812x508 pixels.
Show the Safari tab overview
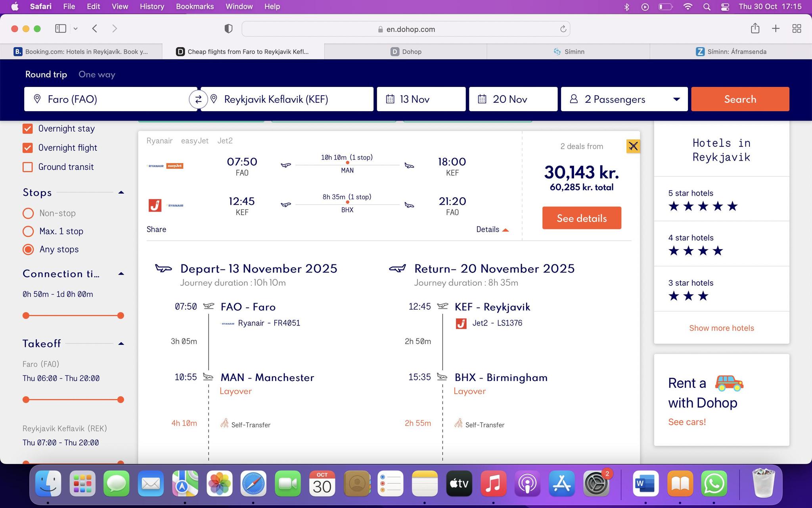click(797, 29)
